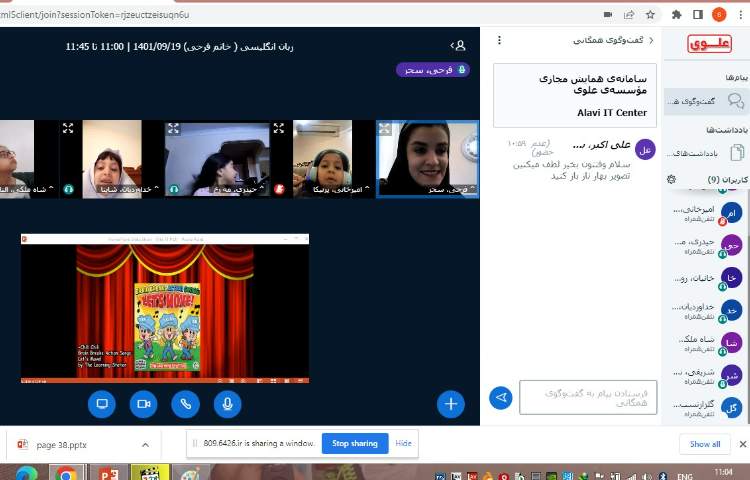Click Show all downloads button
The height and width of the screenshot is (480, 750).
coord(705,444)
